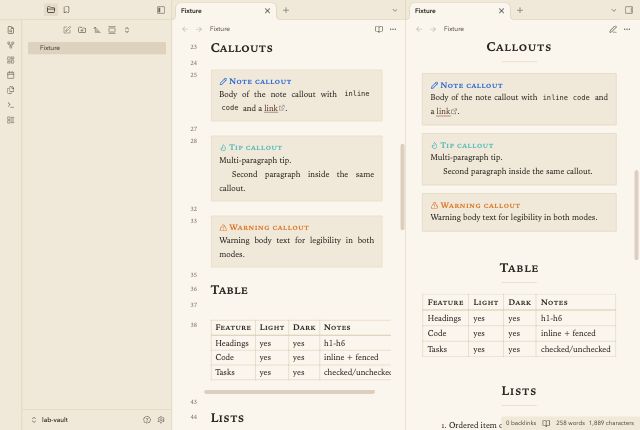
Task: Switch left pane to reading view
Action: click(379, 29)
